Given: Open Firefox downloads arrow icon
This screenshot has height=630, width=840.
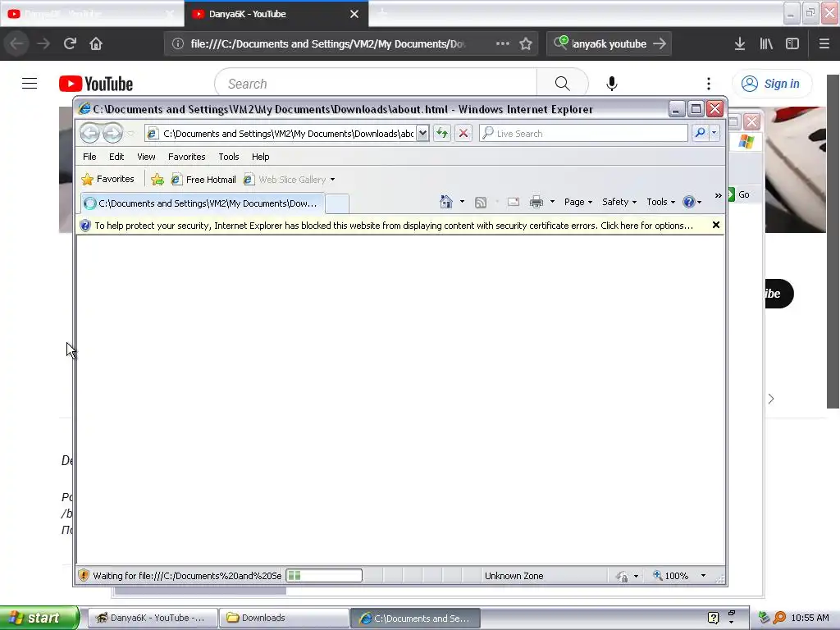Looking at the screenshot, I should (740, 43).
